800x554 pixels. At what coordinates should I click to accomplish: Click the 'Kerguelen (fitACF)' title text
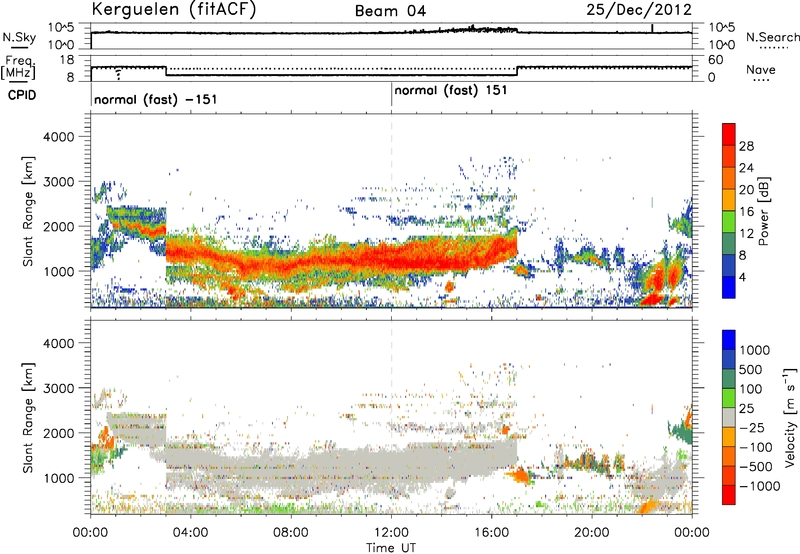(x=173, y=10)
